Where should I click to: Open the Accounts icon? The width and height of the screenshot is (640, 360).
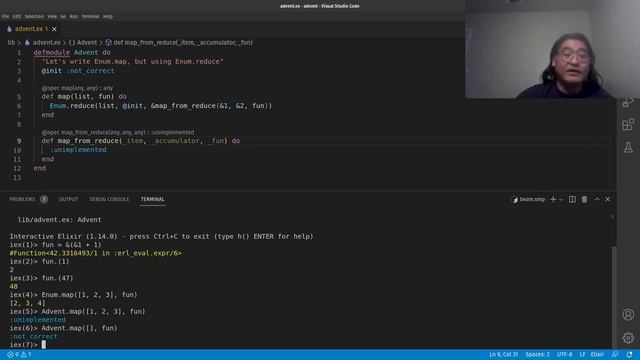628,315
